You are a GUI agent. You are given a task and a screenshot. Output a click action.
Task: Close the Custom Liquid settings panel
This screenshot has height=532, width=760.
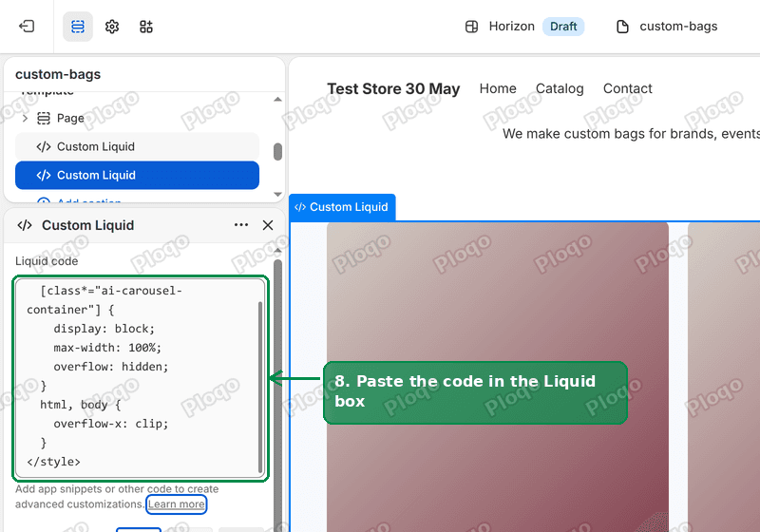pos(268,225)
